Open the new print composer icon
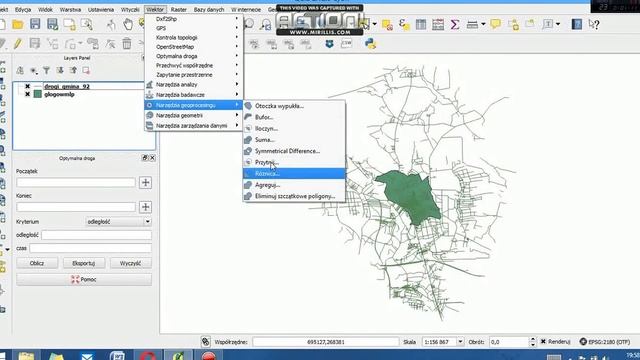Viewport: 640px width, 360px height. click(x=69, y=24)
